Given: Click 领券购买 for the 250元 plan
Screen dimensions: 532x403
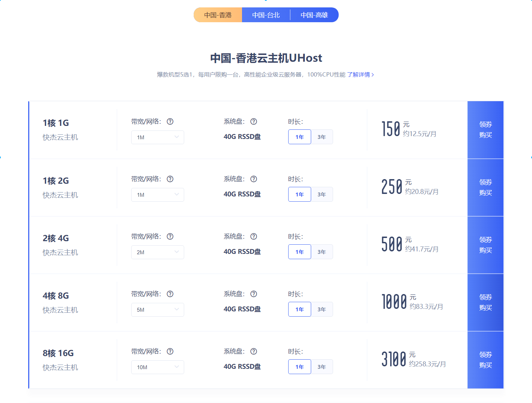Looking at the screenshot, I should 485,188.
